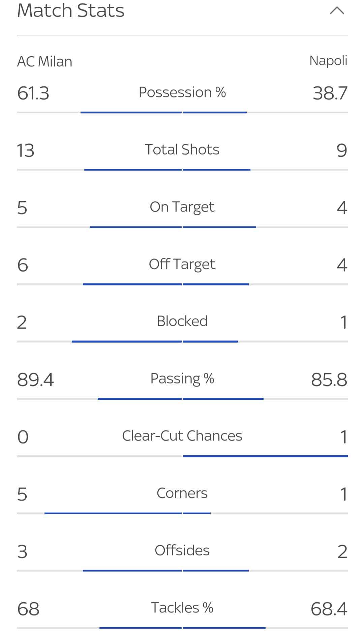Click the Blocked comparison bar
This screenshot has width=364, height=637.
click(182, 341)
